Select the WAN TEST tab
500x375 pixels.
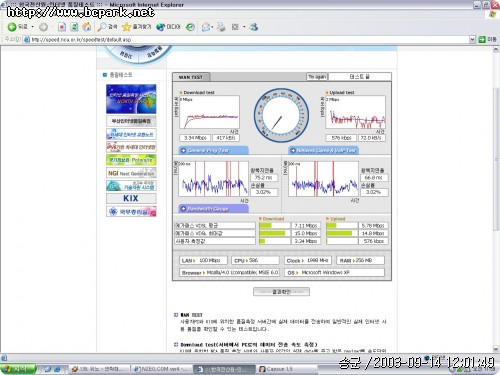pos(191,77)
